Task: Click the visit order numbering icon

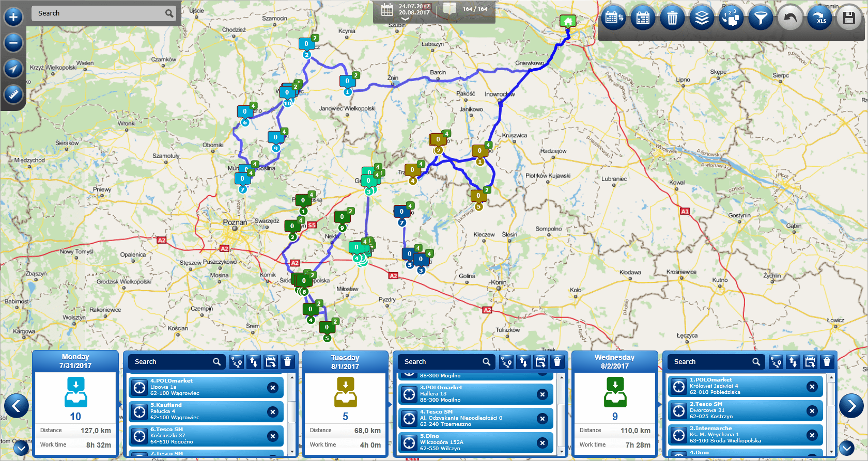Action: click(x=731, y=19)
